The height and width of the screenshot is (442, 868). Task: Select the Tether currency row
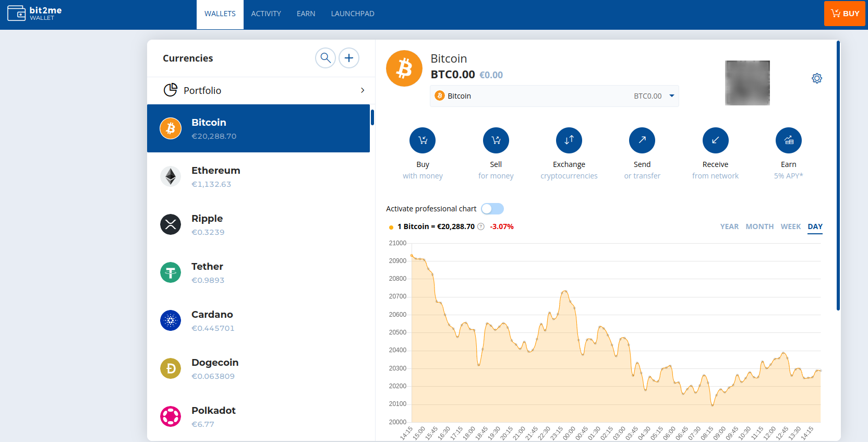click(x=258, y=272)
